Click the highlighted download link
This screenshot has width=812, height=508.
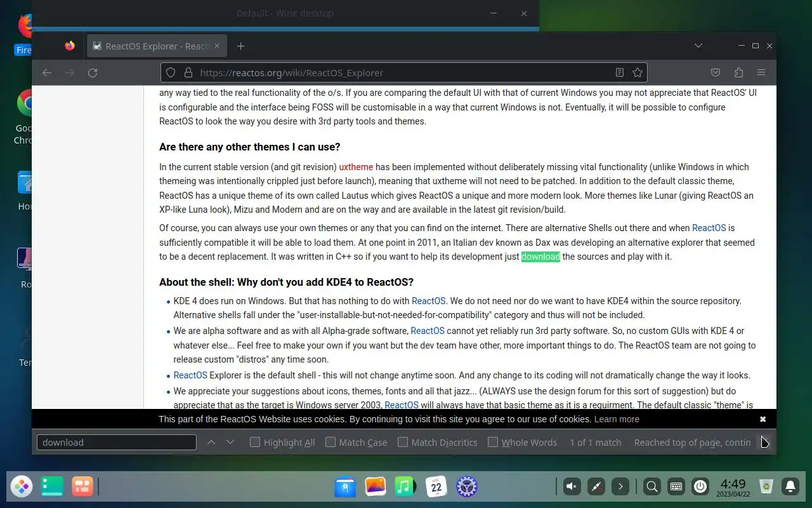click(x=540, y=257)
